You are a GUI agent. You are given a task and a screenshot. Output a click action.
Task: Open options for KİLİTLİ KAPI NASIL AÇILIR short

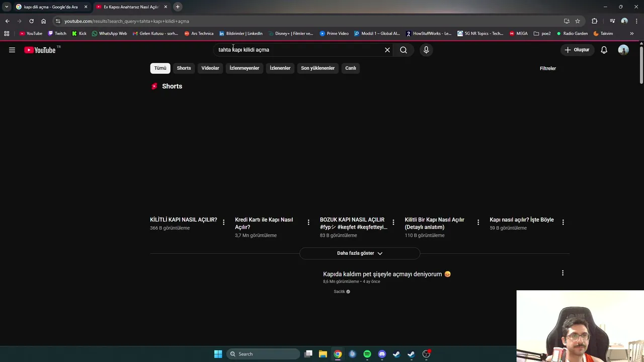[224, 222]
